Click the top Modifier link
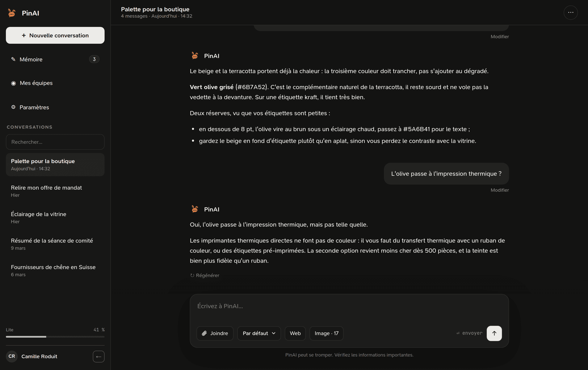Screen dimensions: 588x370 [x=500, y=36]
